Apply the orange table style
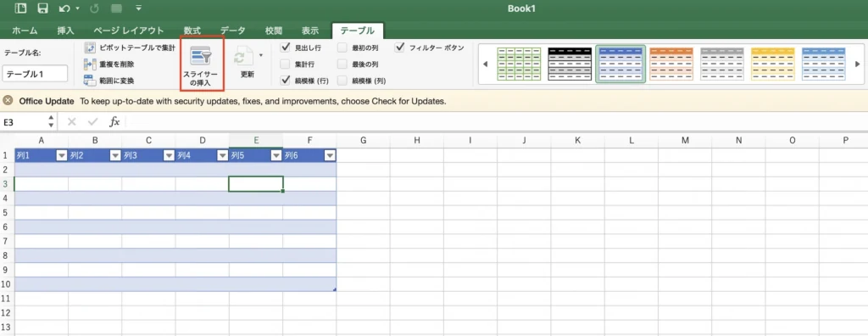Screen dimensions: 868x336 [x=671, y=64]
